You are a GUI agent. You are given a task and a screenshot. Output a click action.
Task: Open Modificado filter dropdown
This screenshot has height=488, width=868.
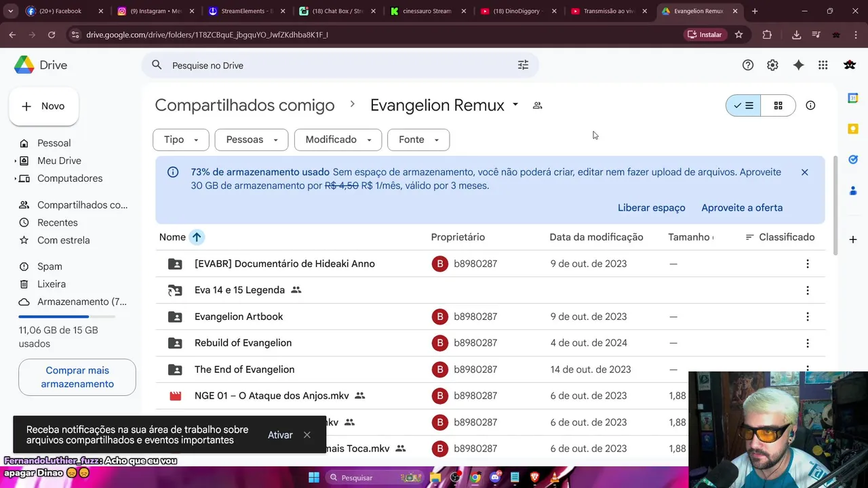338,140
